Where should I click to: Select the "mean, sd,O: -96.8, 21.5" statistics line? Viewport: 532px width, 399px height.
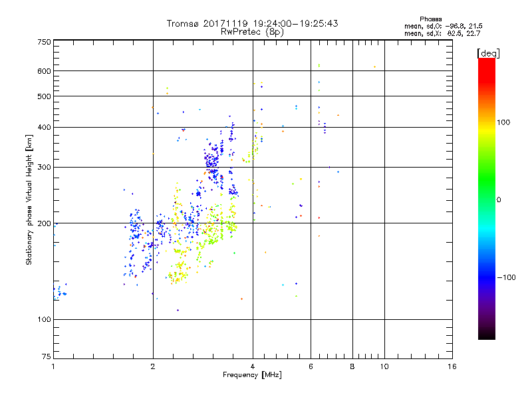click(x=443, y=26)
